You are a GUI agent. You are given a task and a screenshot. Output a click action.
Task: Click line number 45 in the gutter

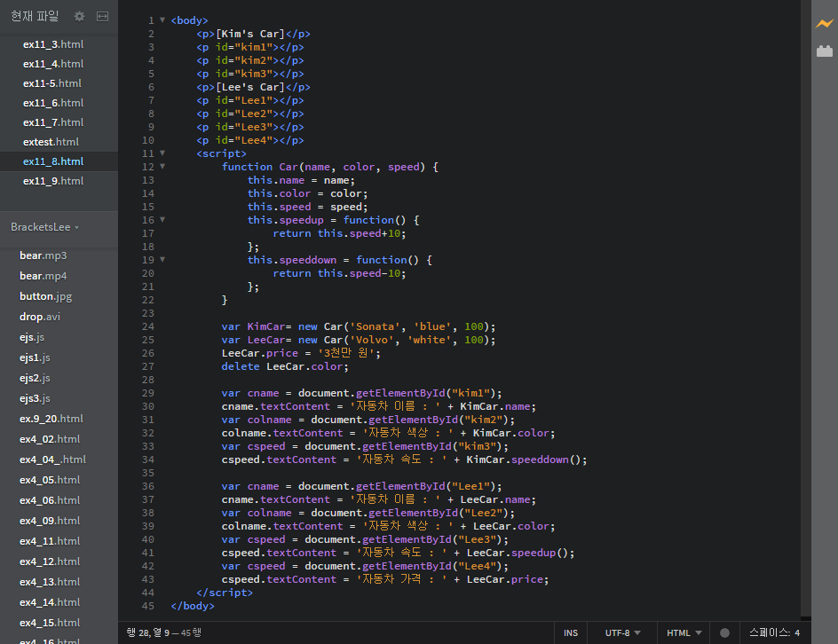click(148, 606)
